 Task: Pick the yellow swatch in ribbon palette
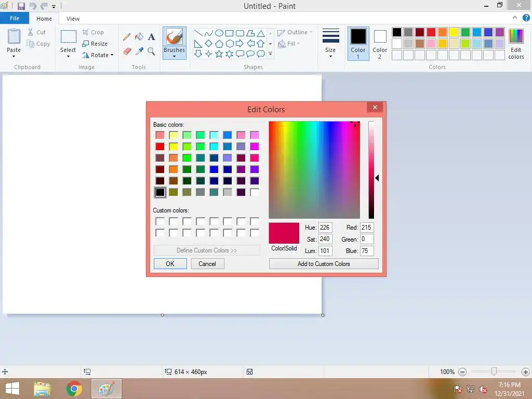(454, 32)
